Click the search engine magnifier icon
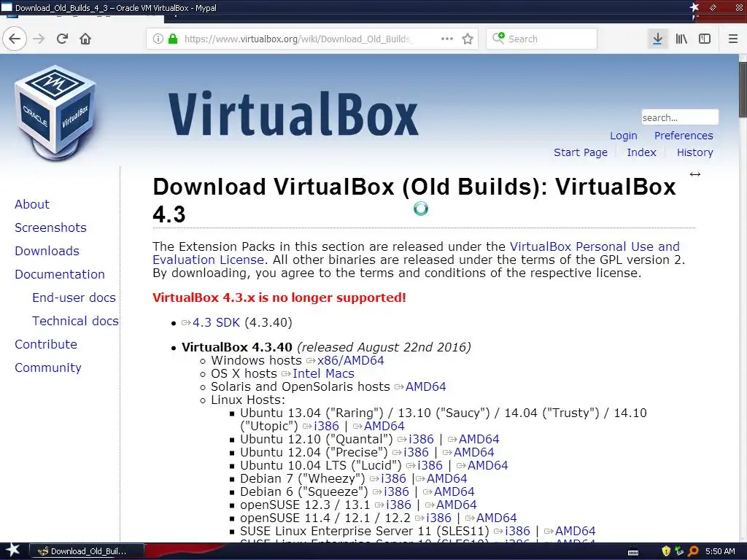 coord(498,38)
